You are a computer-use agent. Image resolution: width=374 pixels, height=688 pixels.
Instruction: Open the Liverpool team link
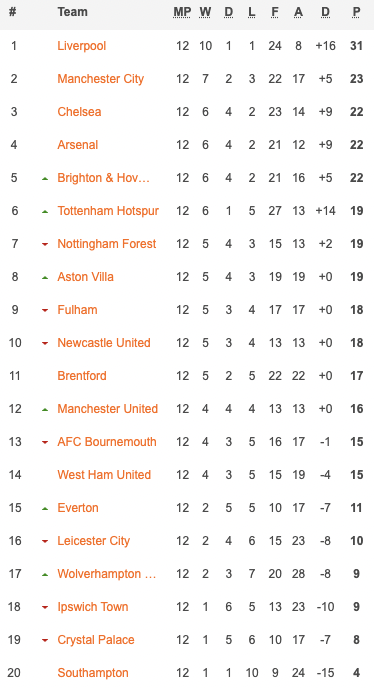[x=82, y=46]
